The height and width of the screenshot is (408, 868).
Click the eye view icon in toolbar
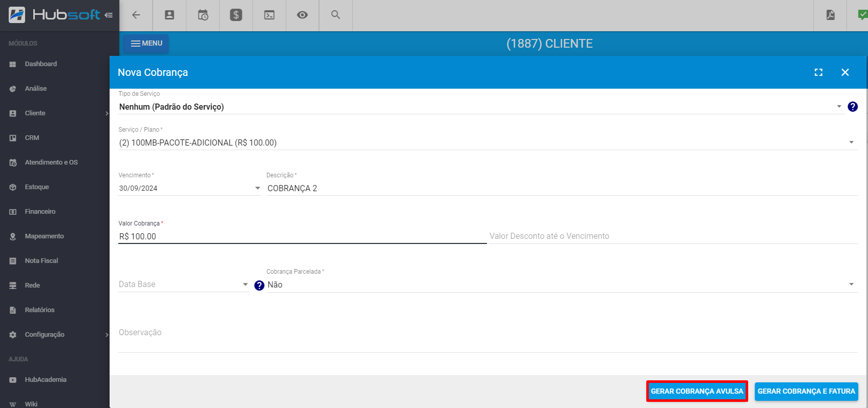303,15
